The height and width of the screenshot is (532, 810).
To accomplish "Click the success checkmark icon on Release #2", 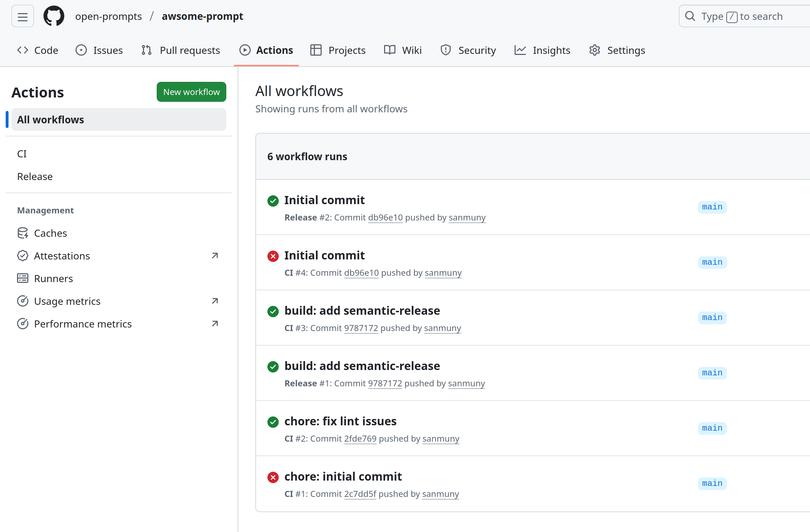I will click(273, 201).
